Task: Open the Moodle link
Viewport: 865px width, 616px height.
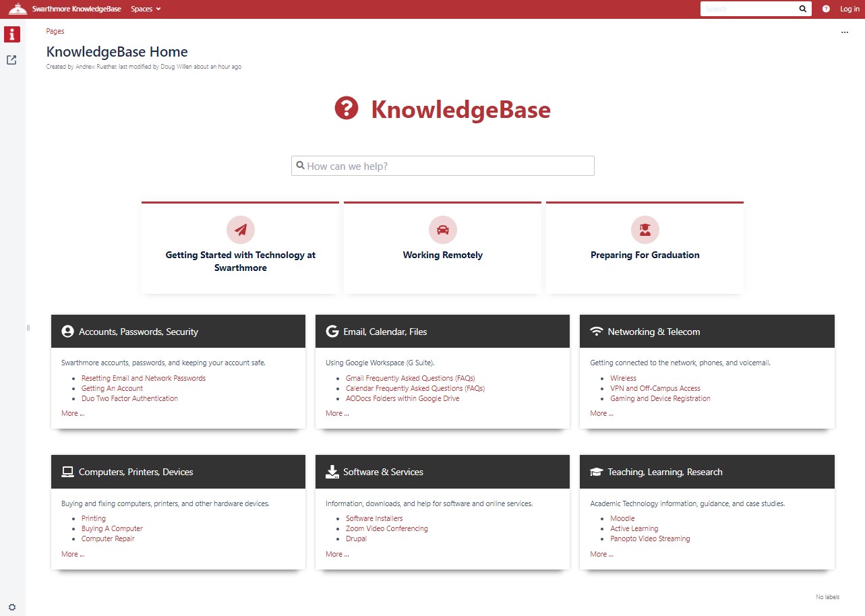Action: [622, 518]
